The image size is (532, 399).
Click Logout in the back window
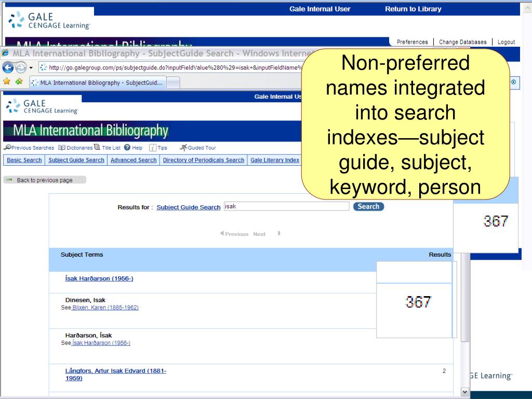(506, 42)
